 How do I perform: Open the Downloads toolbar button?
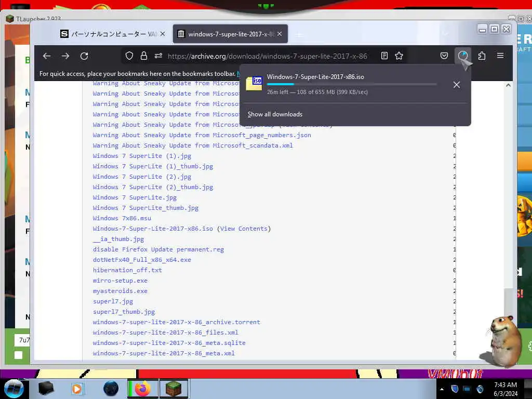pos(463,56)
